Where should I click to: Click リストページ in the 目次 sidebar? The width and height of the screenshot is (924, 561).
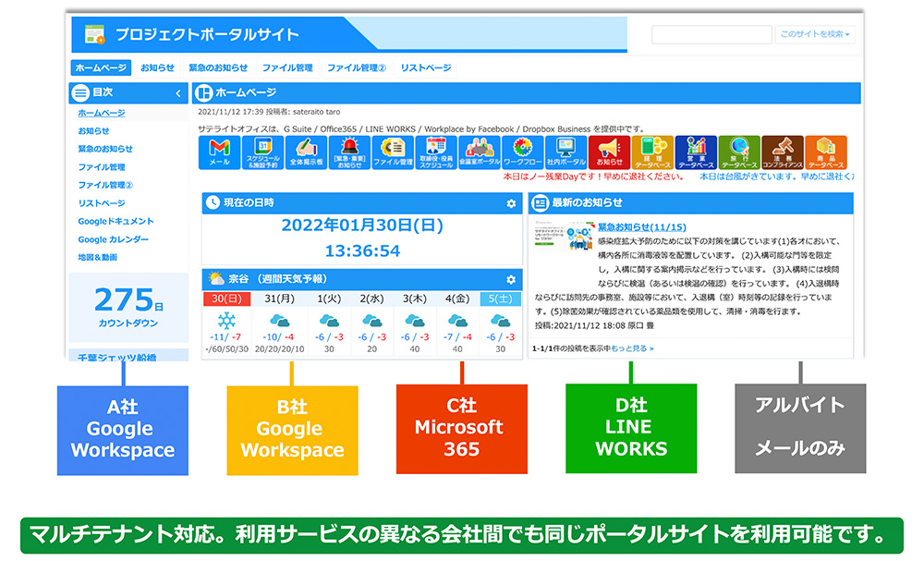coord(102,203)
